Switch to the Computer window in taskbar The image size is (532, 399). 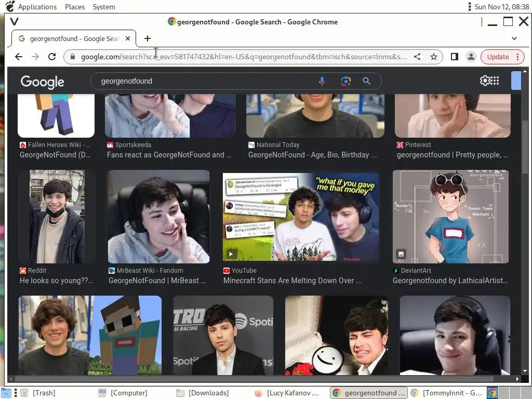pyautogui.click(x=123, y=393)
